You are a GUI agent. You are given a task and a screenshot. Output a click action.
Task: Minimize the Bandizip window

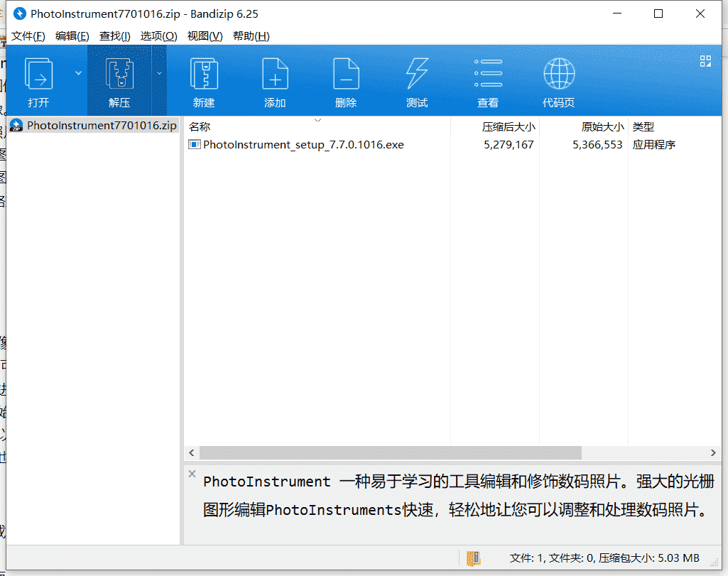point(617,14)
